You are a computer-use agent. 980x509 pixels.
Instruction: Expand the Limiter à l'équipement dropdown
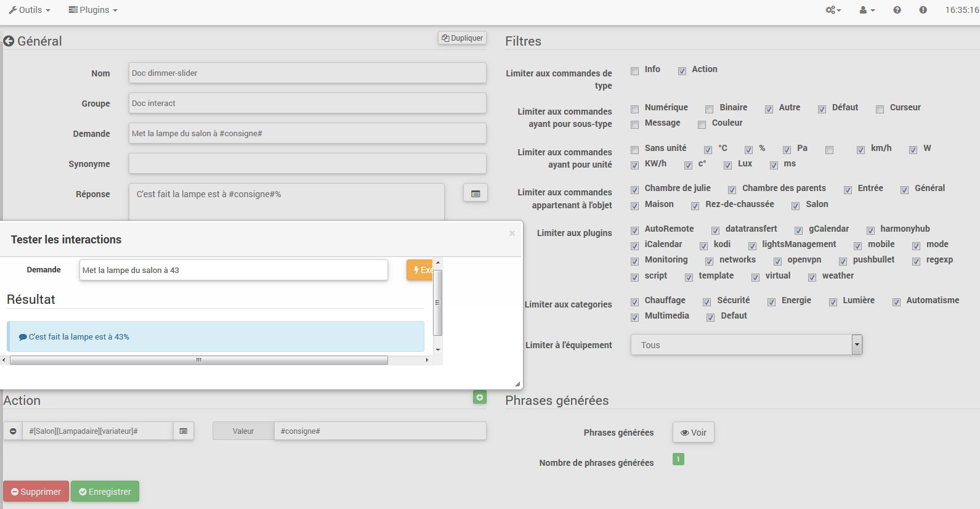tap(856, 345)
